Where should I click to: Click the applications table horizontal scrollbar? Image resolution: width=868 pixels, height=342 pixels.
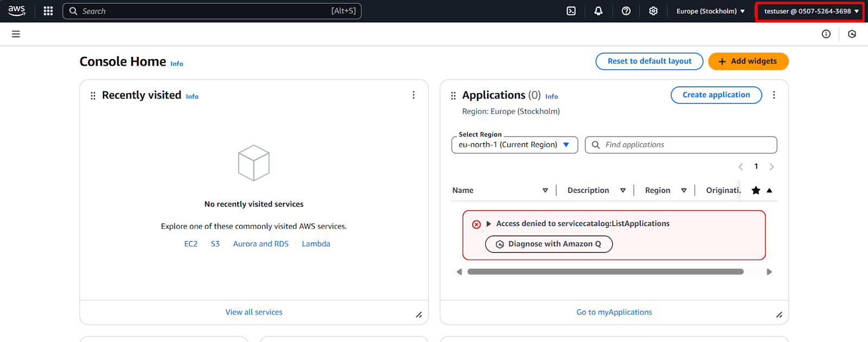(605, 272)
